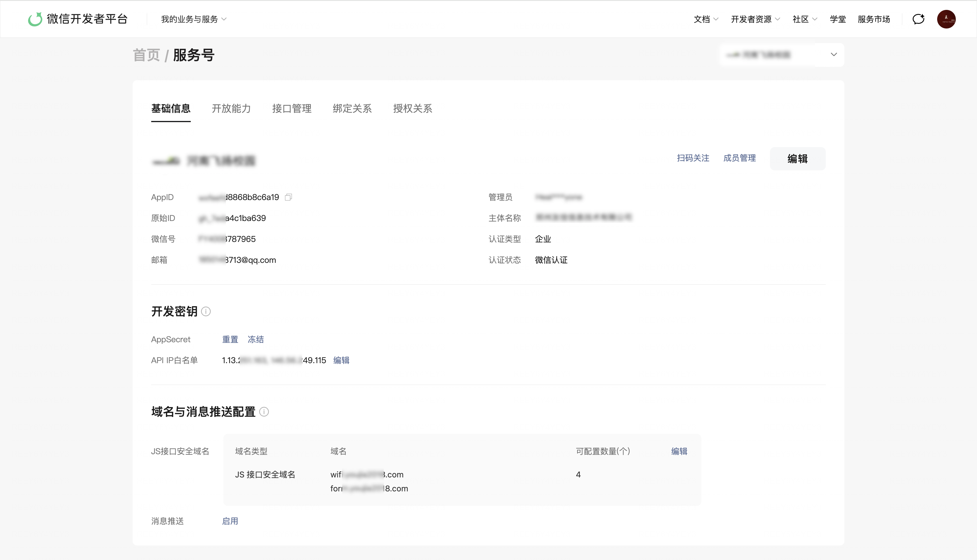Click the 微信号 value ending 787965

(227, 239)
